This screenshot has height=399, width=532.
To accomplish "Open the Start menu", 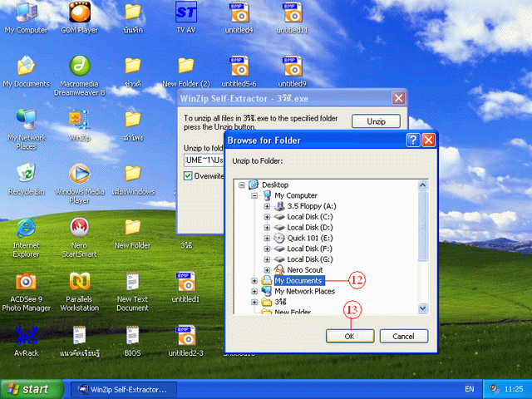I will (32, 389).
